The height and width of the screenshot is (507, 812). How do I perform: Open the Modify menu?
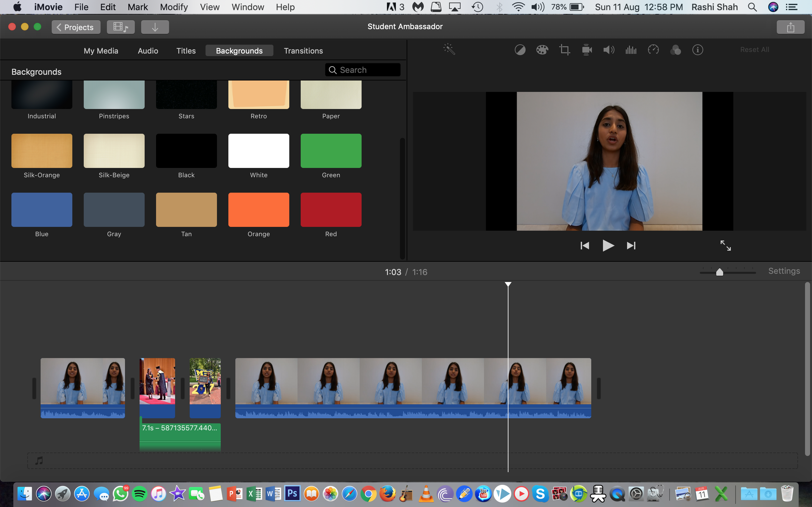coord(174,7)
